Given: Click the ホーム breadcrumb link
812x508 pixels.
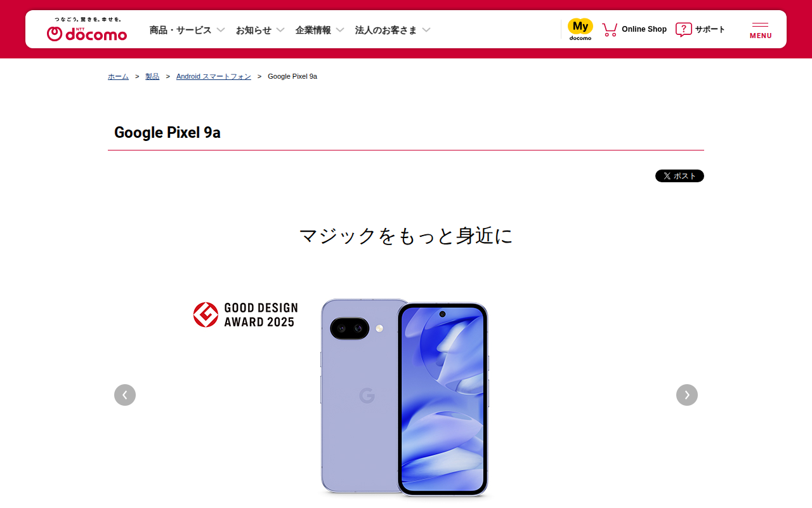Looking at the screenshot, I should coord(118,76).
